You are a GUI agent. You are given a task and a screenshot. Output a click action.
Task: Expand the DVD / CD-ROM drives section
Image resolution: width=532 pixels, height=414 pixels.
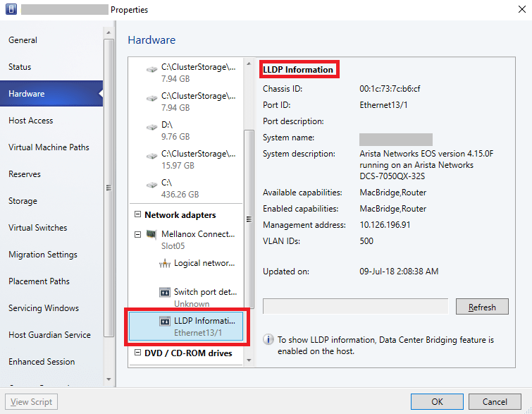137,353
